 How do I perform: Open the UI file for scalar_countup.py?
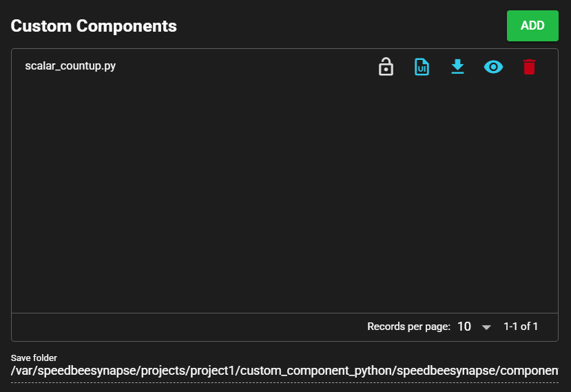click(x=422, y=67)
